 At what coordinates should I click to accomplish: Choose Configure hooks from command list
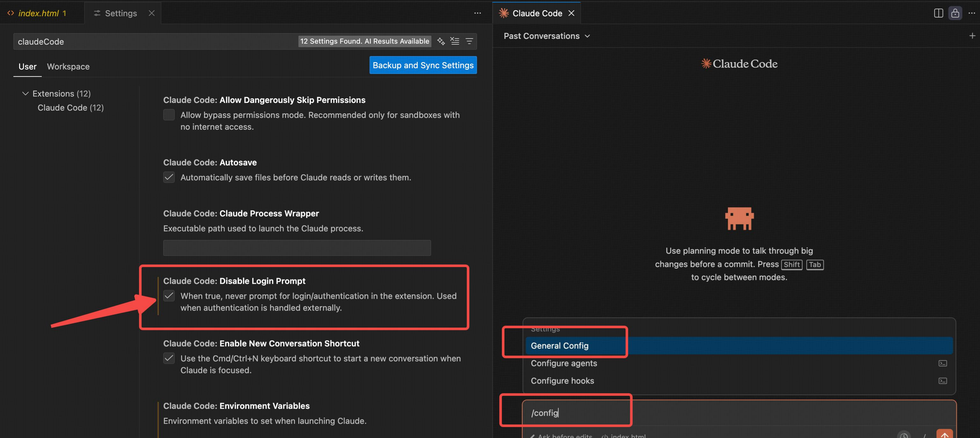tap(739, 381)
